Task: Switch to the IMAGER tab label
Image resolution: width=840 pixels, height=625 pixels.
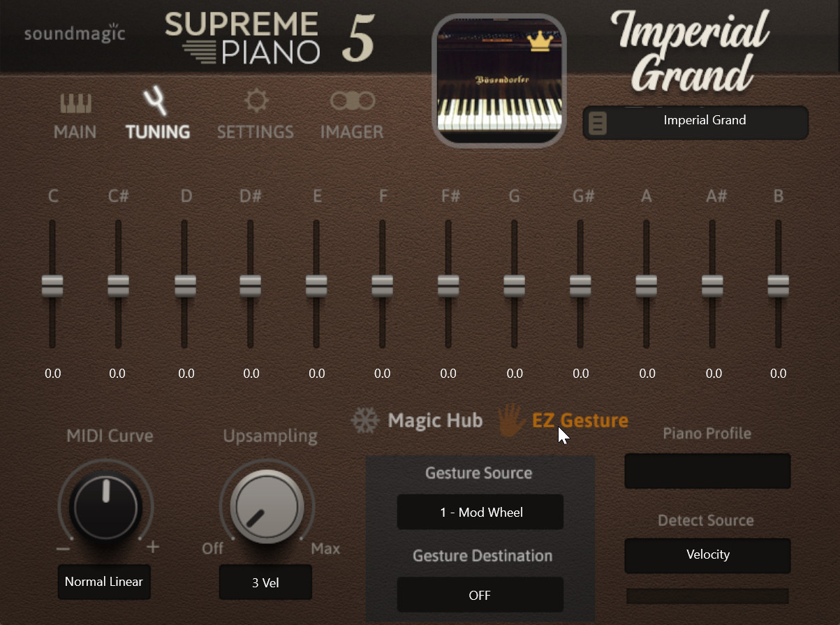Action: click(x=352, y=131)
